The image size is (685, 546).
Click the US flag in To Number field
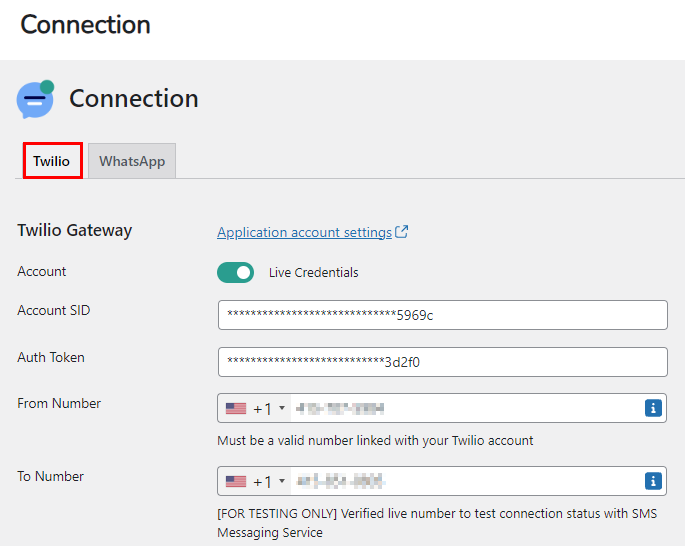236,481
